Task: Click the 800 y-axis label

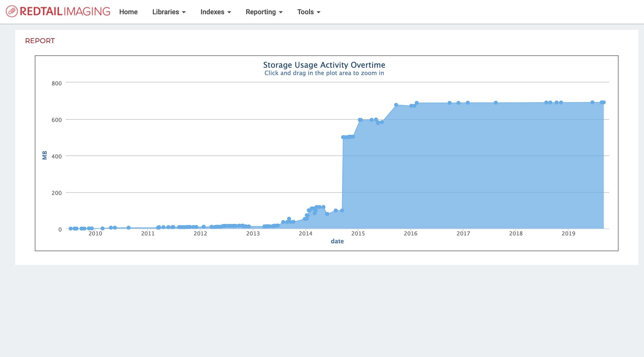Action: (57, 83)
